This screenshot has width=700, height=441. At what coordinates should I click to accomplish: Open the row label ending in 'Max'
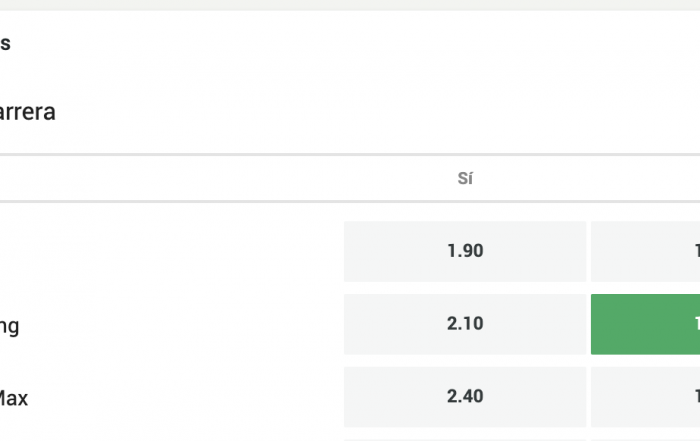click(x=13, y=398)
